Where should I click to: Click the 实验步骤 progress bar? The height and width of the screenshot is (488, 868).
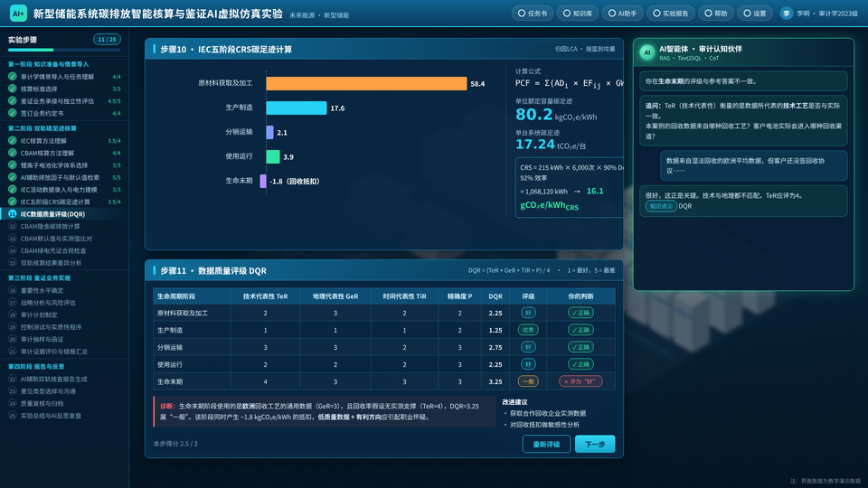64,50
